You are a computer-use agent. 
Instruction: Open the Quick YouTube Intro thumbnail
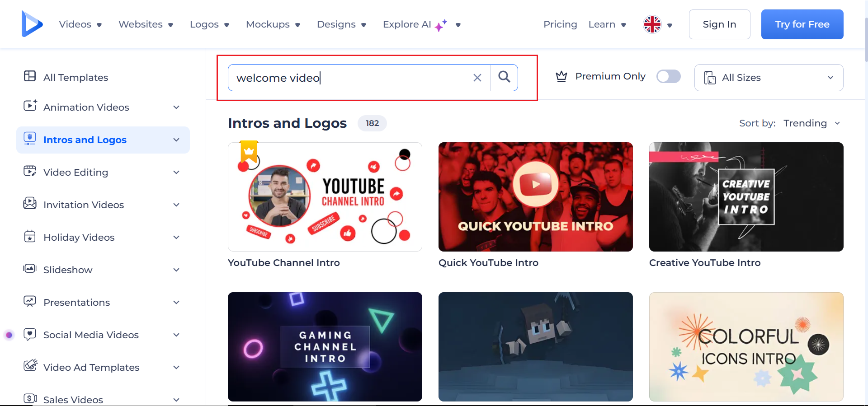point(536,197)
